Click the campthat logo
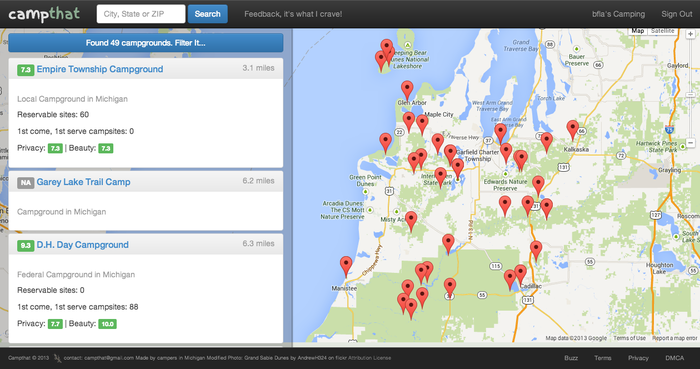 click(x=44, y=14)
